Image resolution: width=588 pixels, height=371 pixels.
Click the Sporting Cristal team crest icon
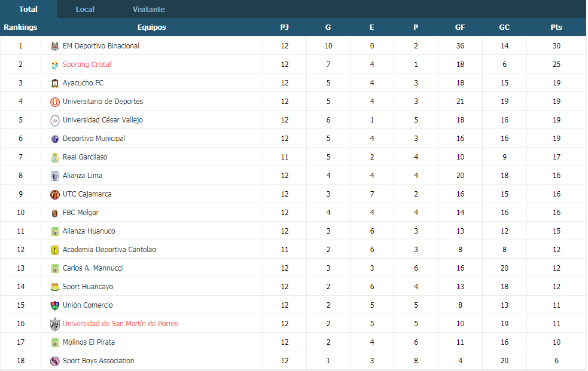pyautogui.click(x=55, y=65)
